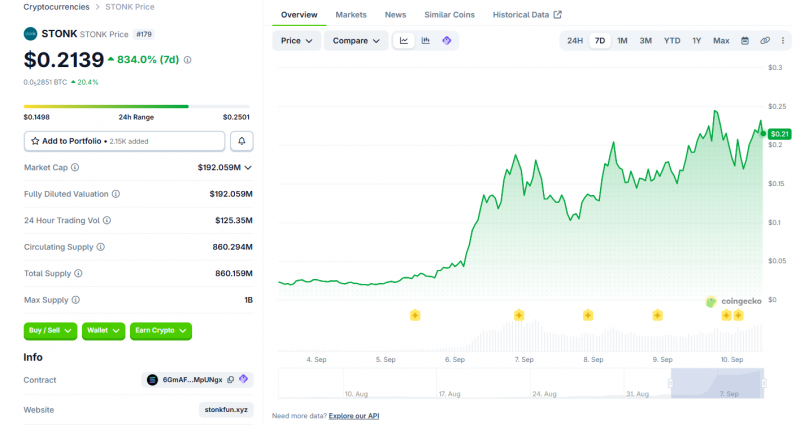Click news marker near 9. Sep
This screenshot has width=800, height=425.
point(657,315)
